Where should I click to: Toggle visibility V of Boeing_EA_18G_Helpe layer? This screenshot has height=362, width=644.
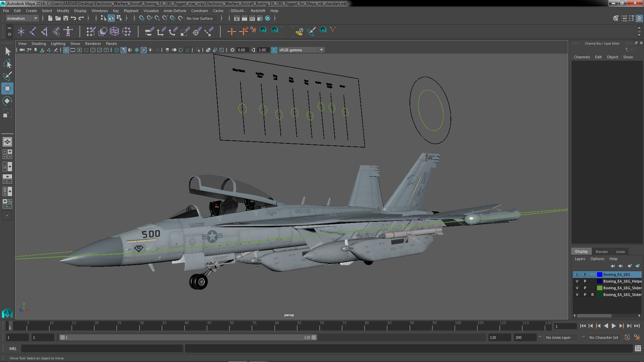point(577,281)
